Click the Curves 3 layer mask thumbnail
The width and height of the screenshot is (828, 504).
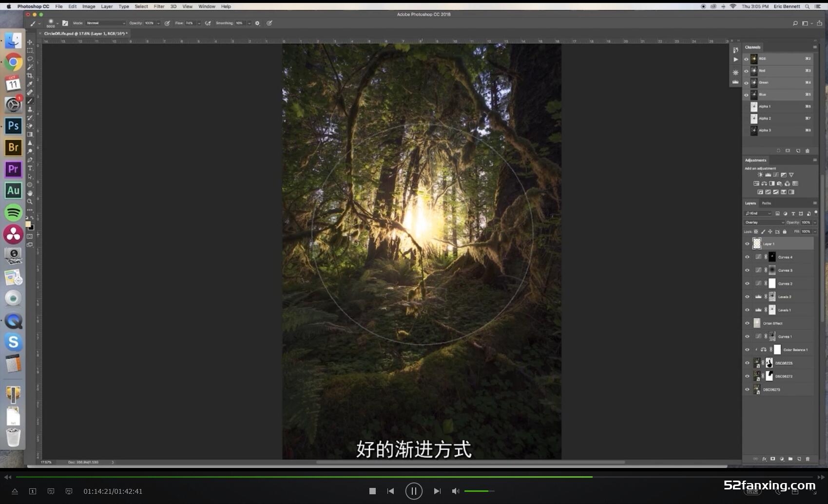point(772,270)
